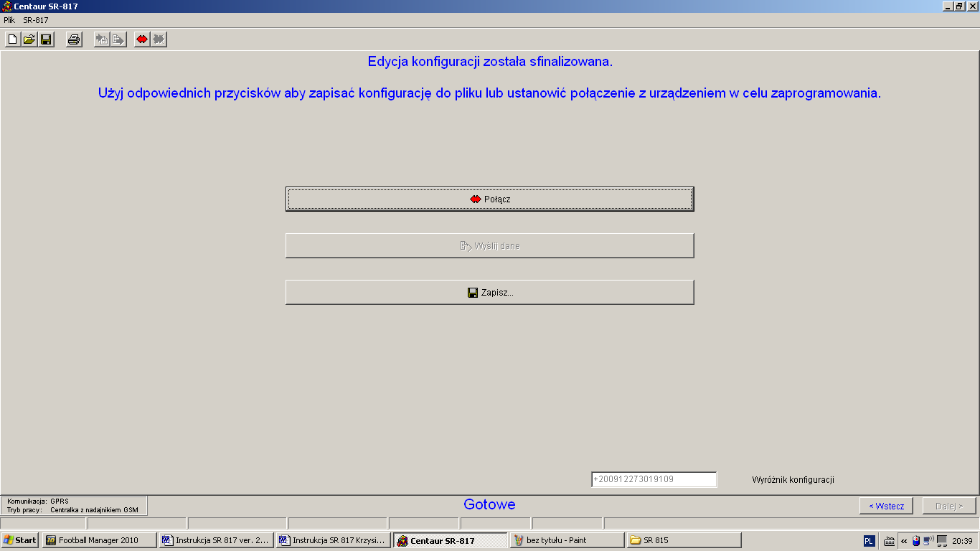Click the battery power tray icon

point(916,541)
